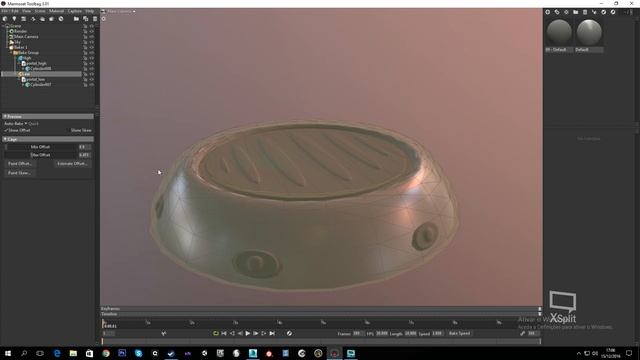The width and height of the screenshot is (640, 360).
Task: Click the folder icon in materials toolbar
Action: (x=576, y=12)
